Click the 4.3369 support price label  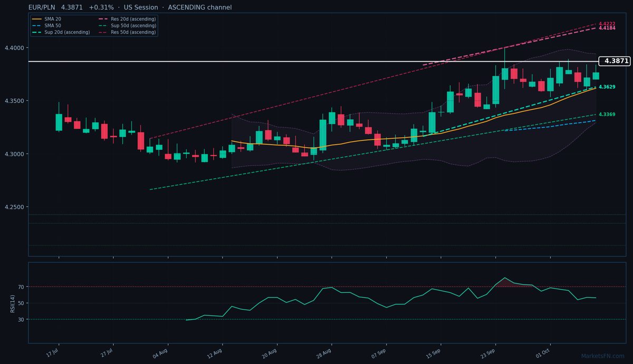607,114
